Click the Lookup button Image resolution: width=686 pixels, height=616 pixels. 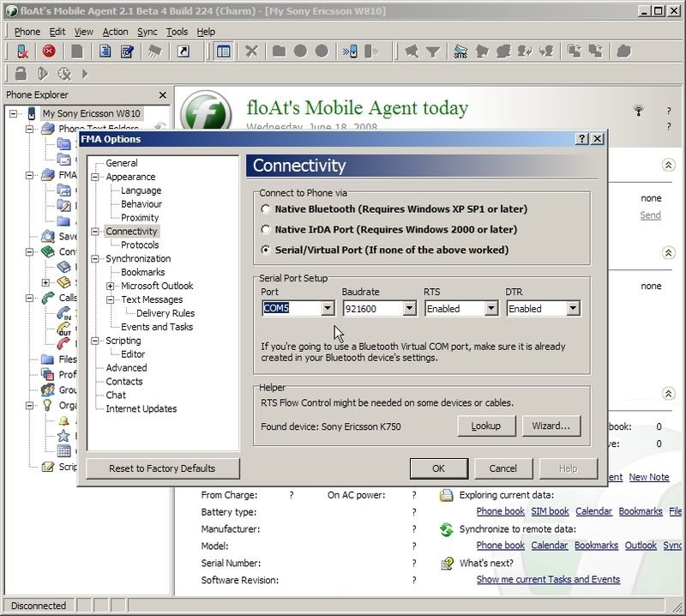[x=486, y=426]
